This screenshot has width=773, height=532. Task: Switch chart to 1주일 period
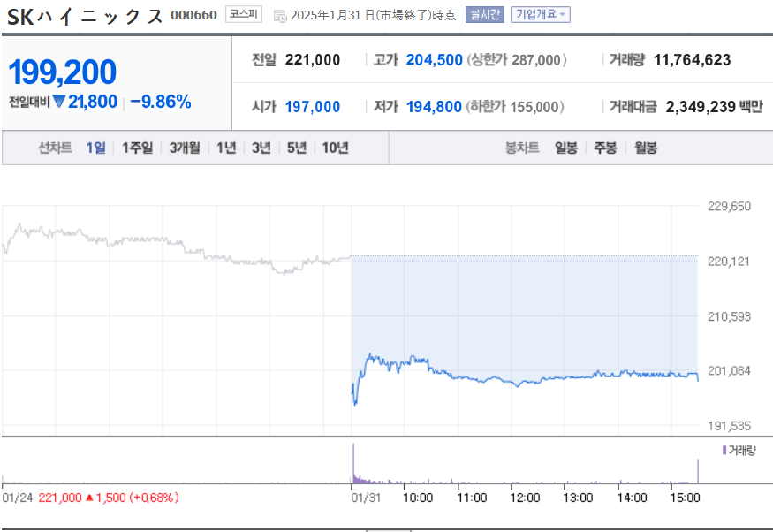(137, 148)
